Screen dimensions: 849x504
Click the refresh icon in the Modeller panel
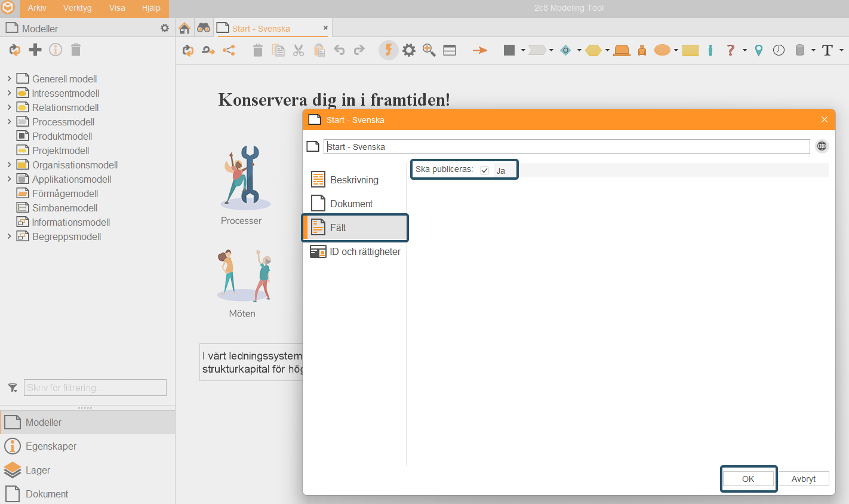14,50
